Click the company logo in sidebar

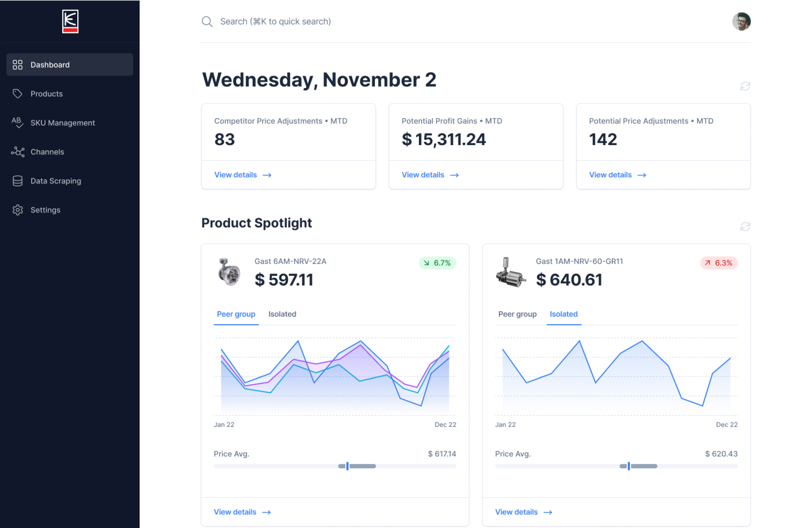pos(70,21)
